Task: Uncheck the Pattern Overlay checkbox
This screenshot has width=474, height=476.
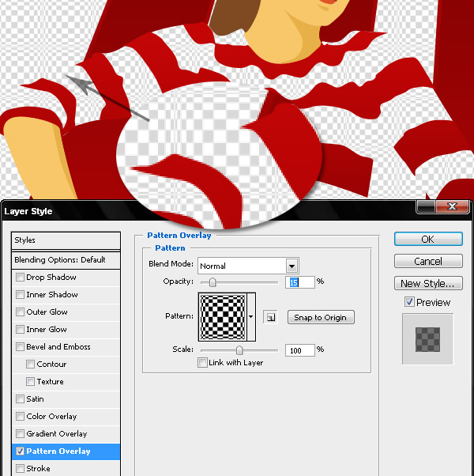Action: tap(20, 451)
